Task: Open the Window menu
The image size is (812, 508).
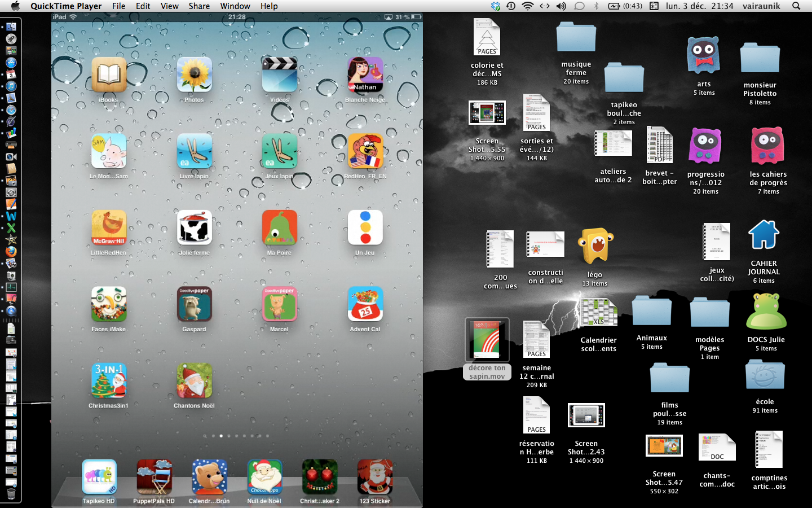Action: pos(235,6)
